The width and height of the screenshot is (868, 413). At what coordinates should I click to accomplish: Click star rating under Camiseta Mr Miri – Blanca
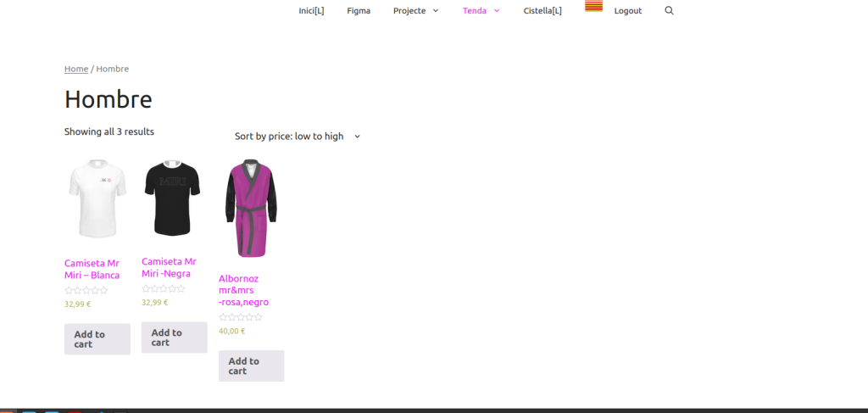(x=86, y=291)
